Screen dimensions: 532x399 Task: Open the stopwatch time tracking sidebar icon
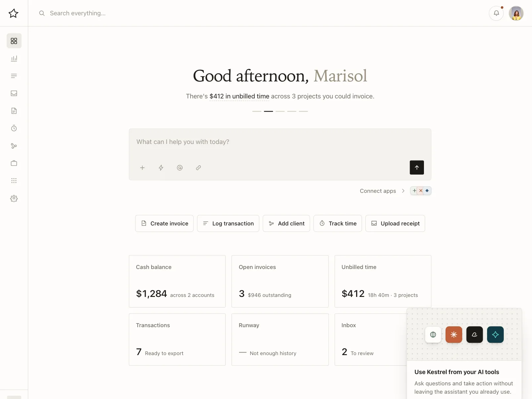tap(14, 128)
